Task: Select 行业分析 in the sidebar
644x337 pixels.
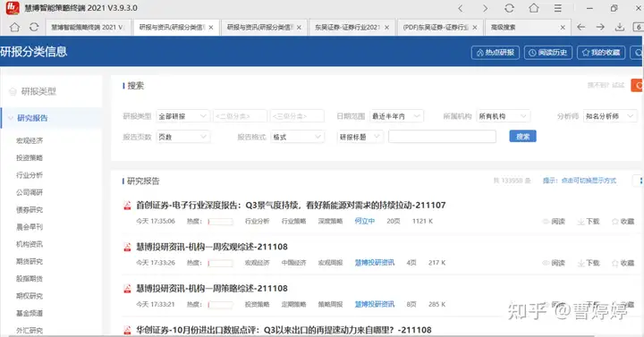Action: 30,175
